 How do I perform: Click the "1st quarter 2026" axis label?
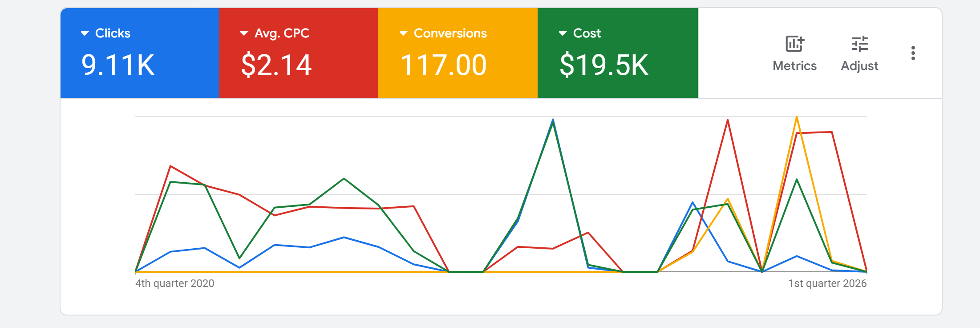(x=827, y=283)
